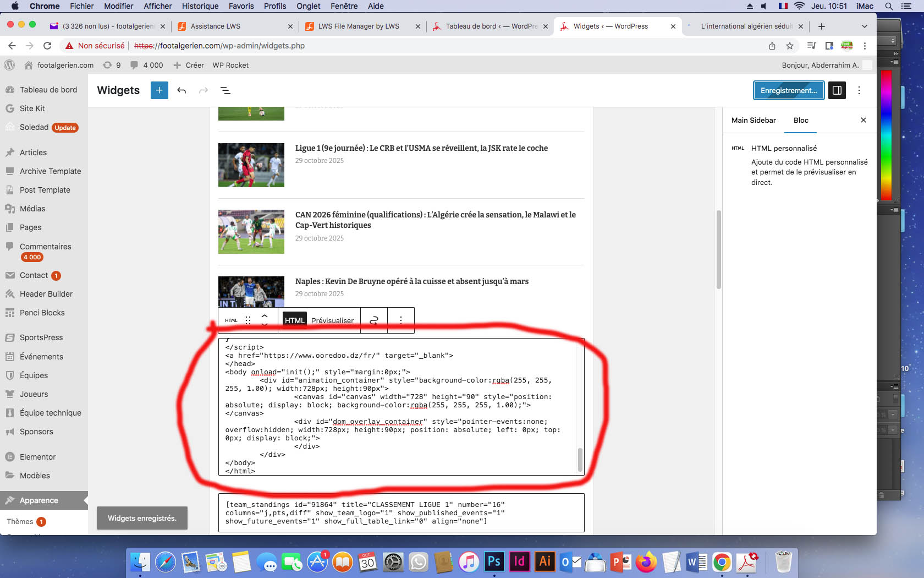Open Firefox from the Dock

646,562
